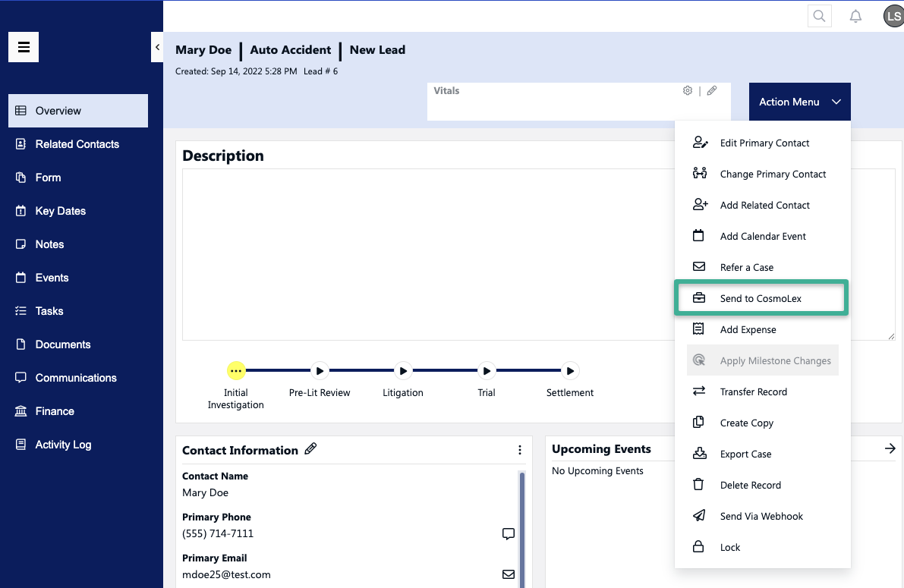The image size is (904, 588).
Task: Choose Refer a Case
Action: pos(762,268)
